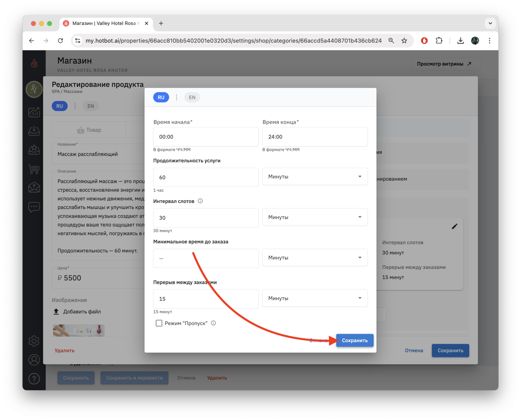This screenshot has width=521, height=420.
Task: Click the HotBot flame logo in the sidebar
Action: pyautogui.click(x=34, y=63)
